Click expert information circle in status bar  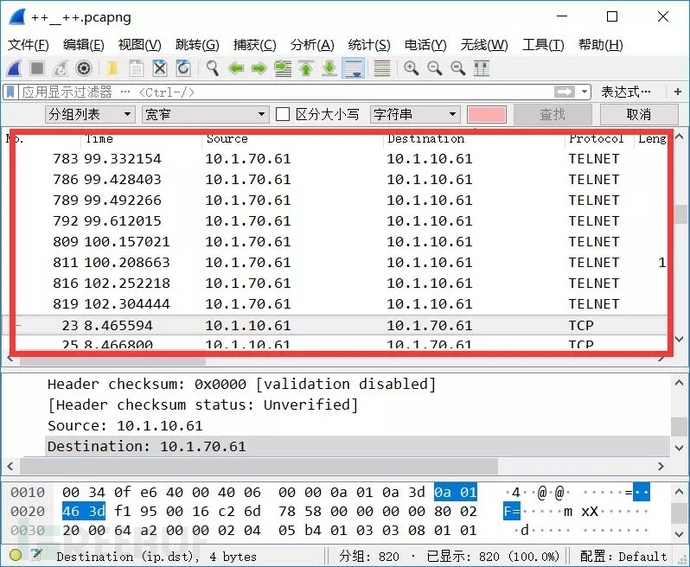[x=15, y=556]
